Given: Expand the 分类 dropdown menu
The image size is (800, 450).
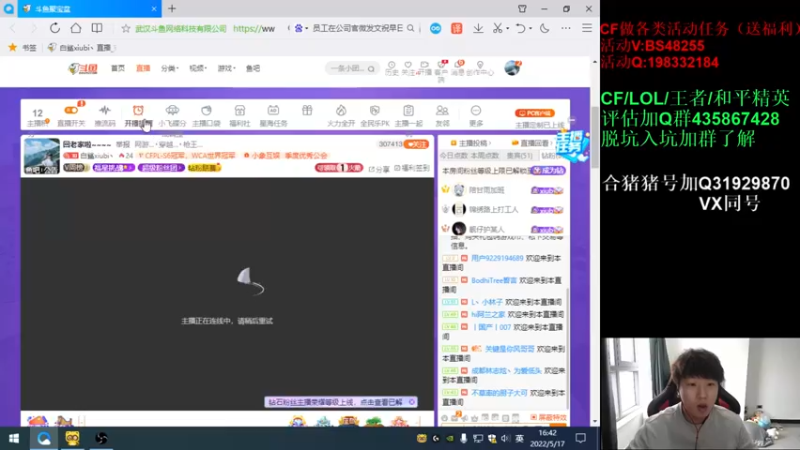Looking at the screenshot, I should pyautogui.click(x=169, y=68).
